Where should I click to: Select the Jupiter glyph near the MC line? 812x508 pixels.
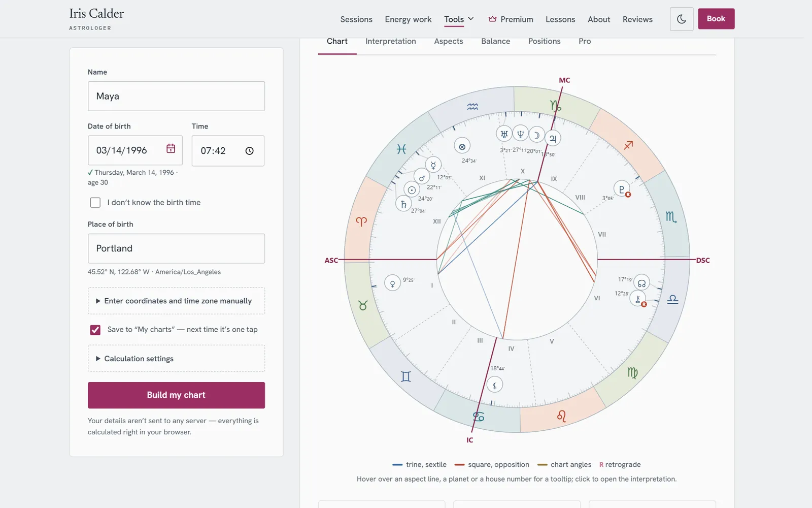[553, 138]
